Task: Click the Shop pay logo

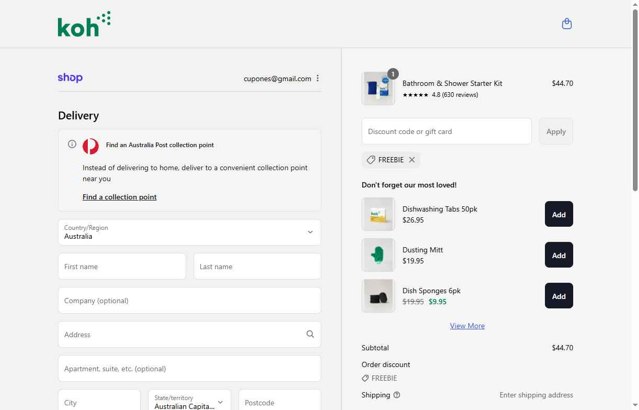Action: [x=70, y=77]
